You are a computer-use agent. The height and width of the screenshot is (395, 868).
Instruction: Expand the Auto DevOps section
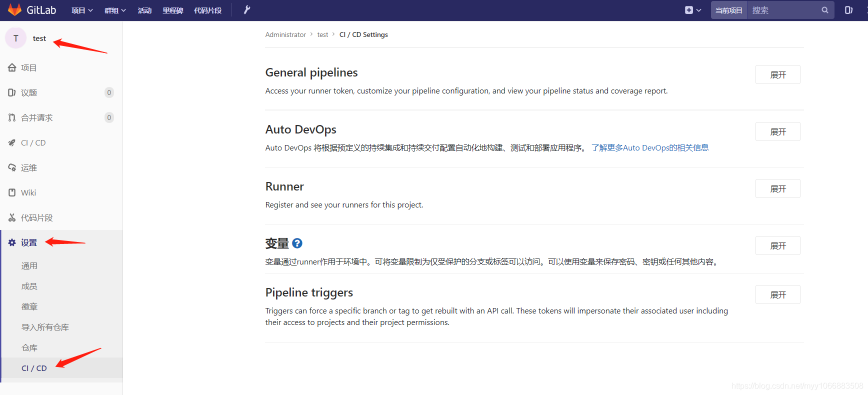tap(777, 131)
